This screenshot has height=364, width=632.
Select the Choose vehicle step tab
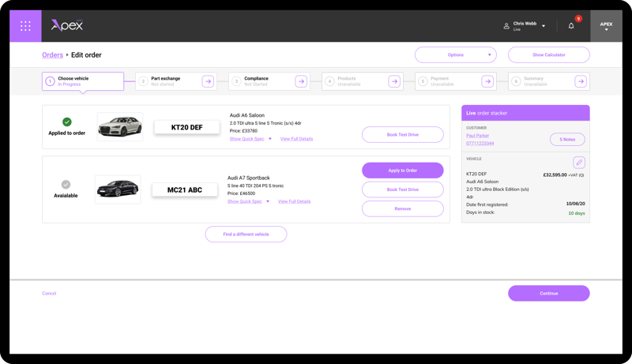[83, 81]
